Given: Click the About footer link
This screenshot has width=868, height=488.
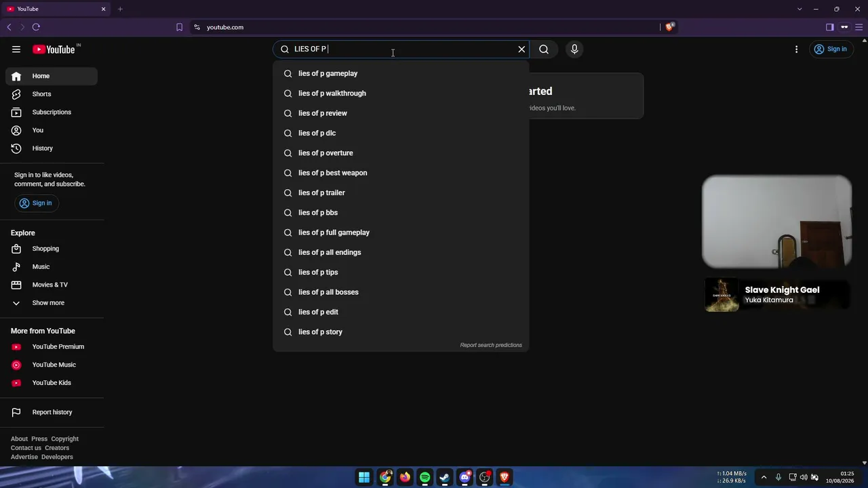Looking at the screenshot, I should coord(20,439).
